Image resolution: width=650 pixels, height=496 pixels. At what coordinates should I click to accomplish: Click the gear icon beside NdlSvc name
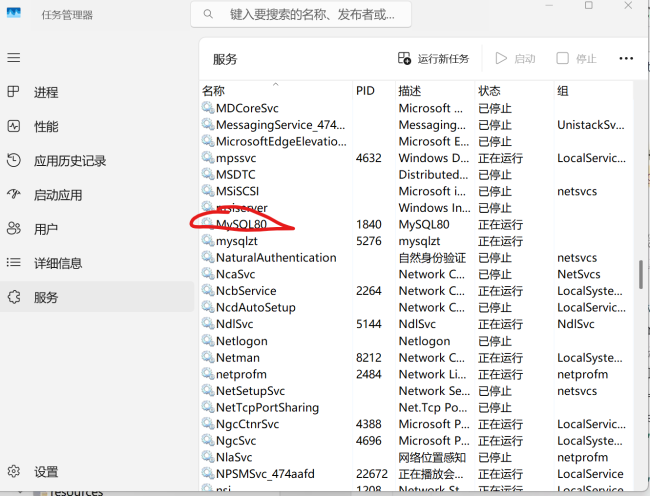(x=208, y=323)
